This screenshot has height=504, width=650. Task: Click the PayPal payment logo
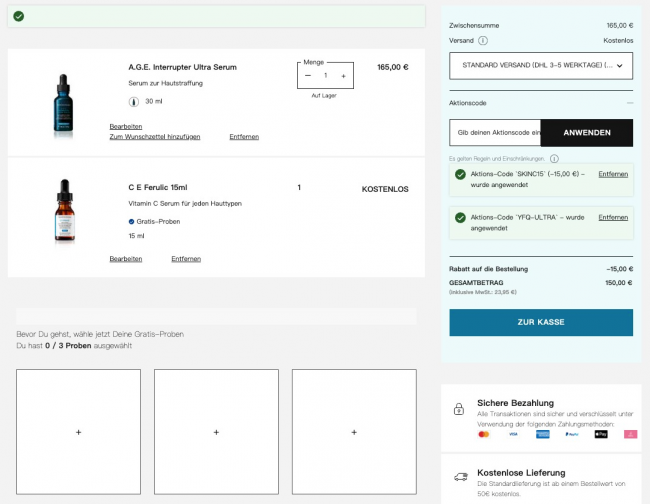[x=571, y=434]
